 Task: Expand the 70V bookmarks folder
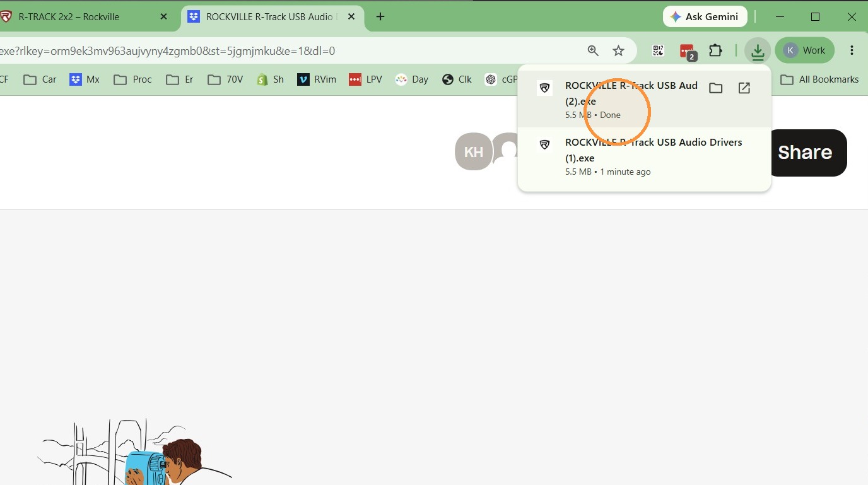coord(225,79)
